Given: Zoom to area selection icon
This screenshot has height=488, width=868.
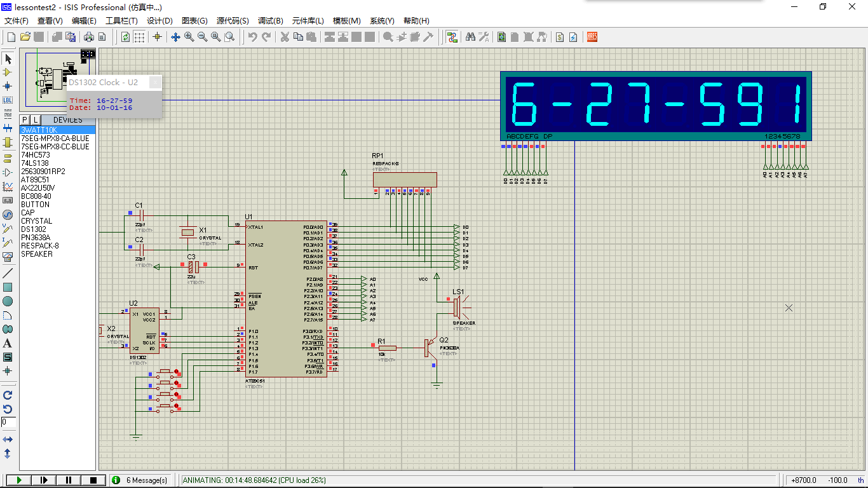Looking at the screenshot, I should click(x=229, y=37).
